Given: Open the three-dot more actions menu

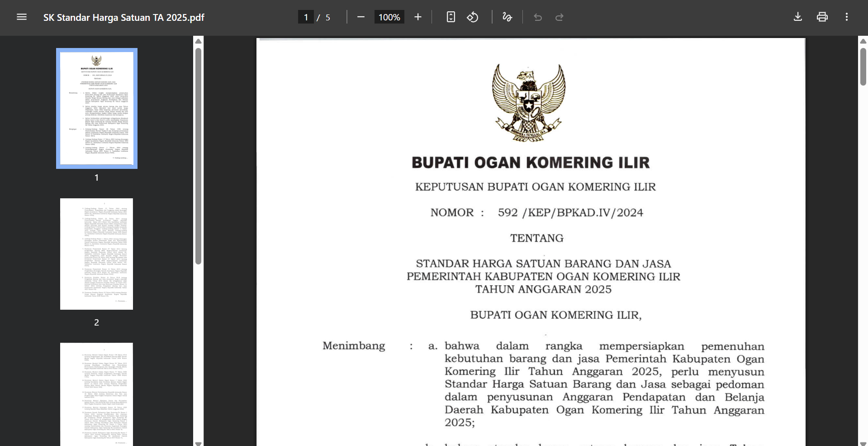Looking at the screenshot, I should click(847, 17).
